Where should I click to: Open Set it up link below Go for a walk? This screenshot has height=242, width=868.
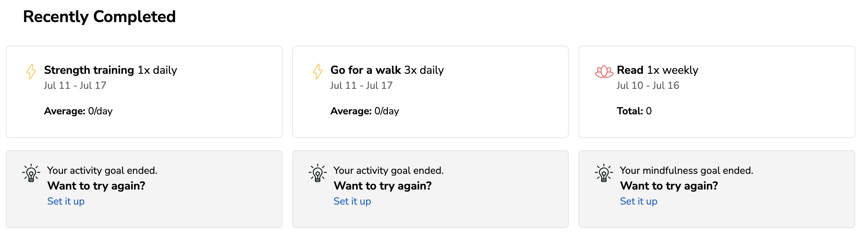352,201
